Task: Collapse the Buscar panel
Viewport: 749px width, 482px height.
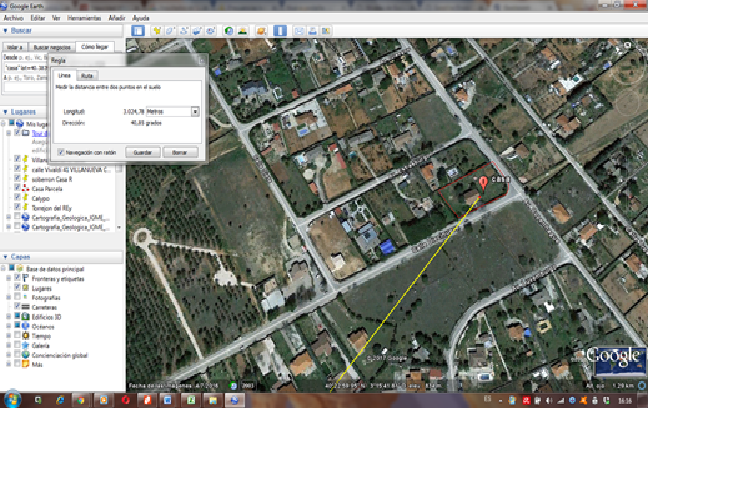Action: [x=5, y=31]
